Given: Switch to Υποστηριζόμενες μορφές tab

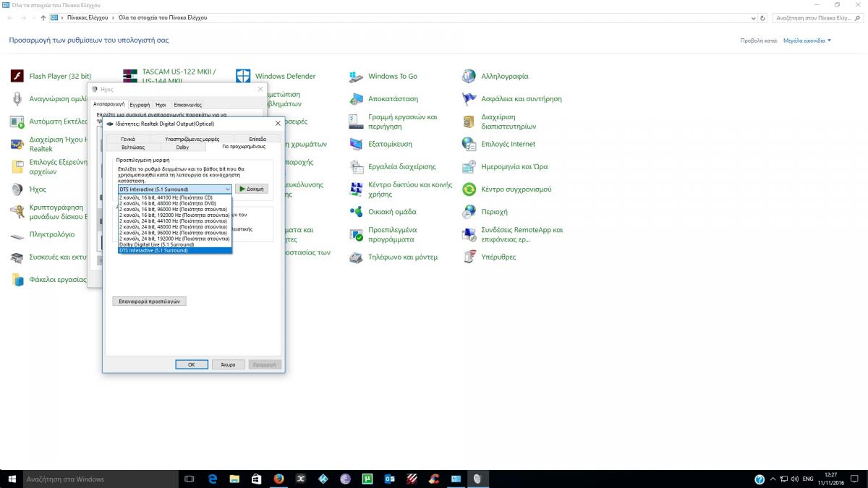Looking at the screenshot, I should click(192, 139).
